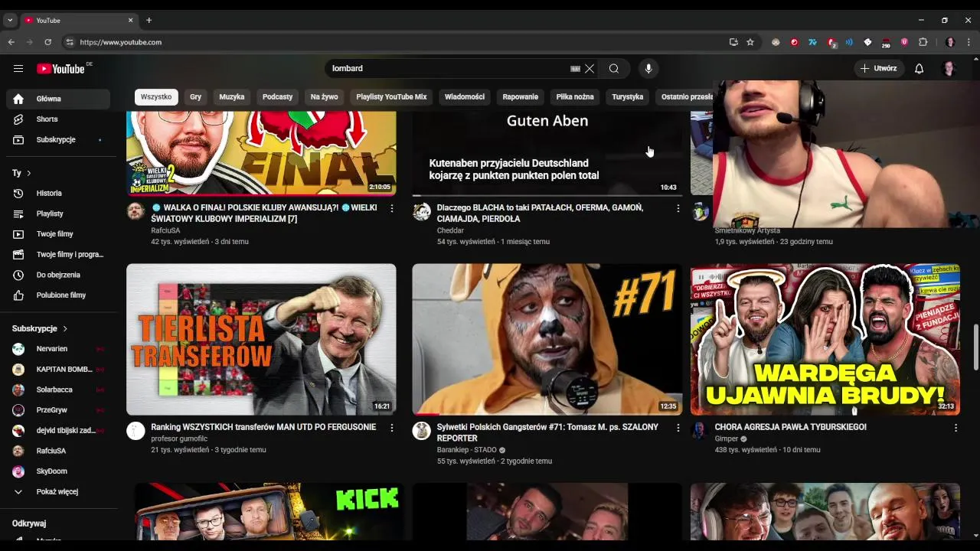Image resolution: width=980 pixels, height=551 pixels.
Task: Select the Gry filter chip
Action: pos(195,97)
